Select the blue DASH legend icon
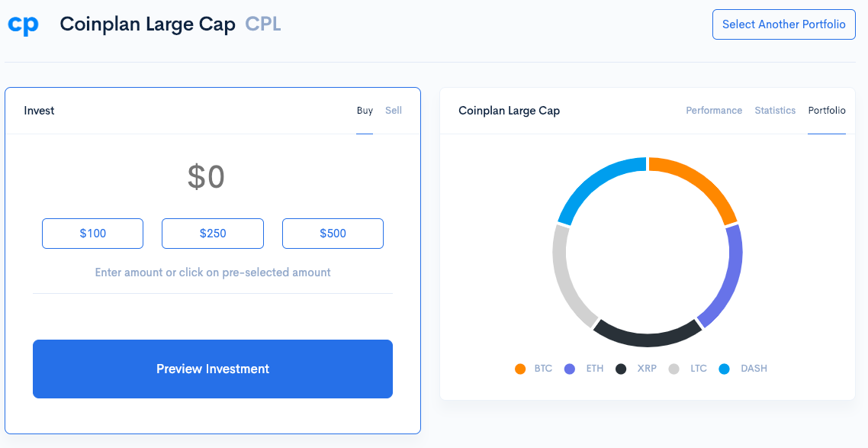 725,369
